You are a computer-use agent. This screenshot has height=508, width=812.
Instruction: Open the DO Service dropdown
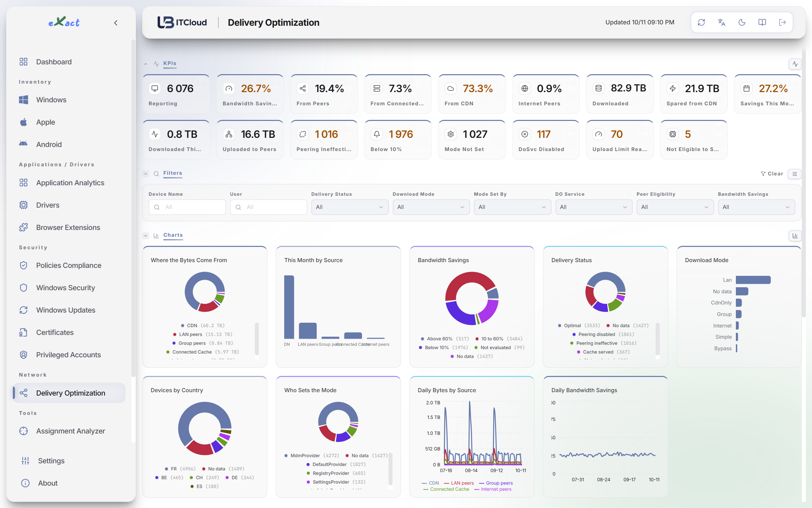tap(593, 207)
